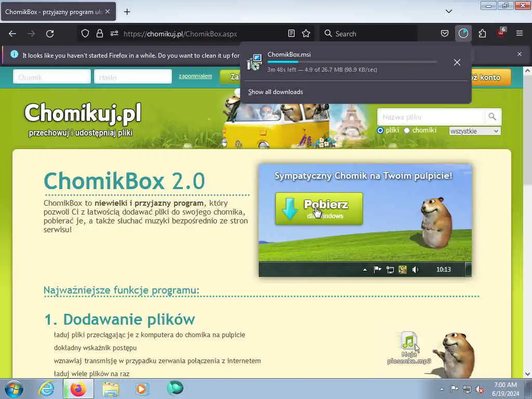Click the browser Search box

pyautogui.click(x=368, y=34)
